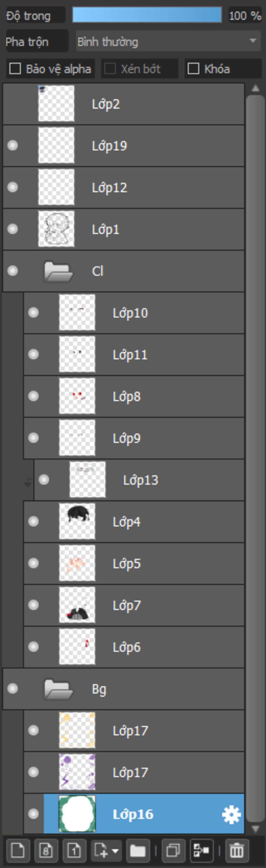Screen dimensions: 266x868
Task: Select the Lớp4 hair layer
Action: 134,522
